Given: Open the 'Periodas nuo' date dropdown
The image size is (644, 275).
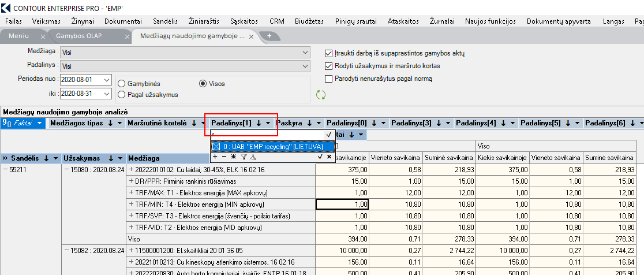Looking at the screenshot, I should (106, 80).
